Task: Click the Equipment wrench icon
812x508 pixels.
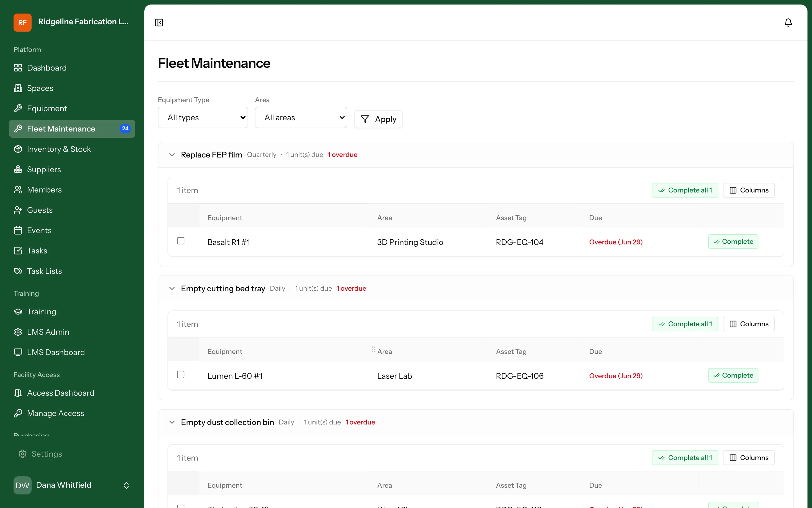Action: [18, 109]
